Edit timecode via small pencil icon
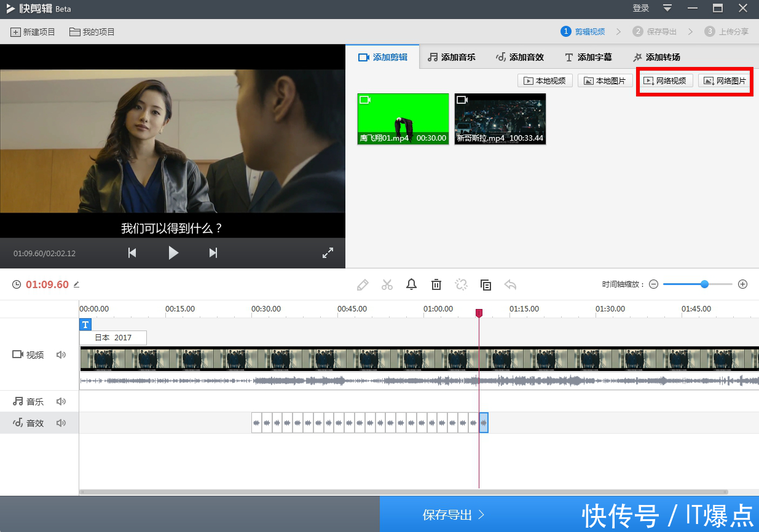 77,284
